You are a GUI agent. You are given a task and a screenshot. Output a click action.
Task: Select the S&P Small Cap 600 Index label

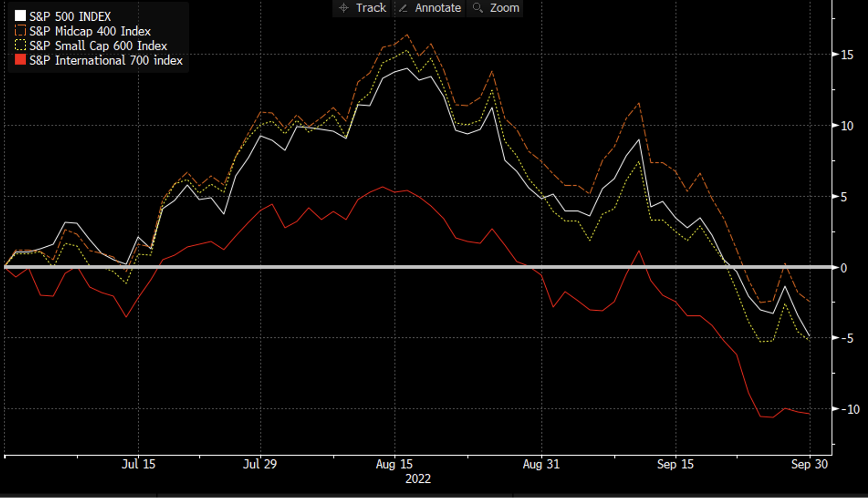pos(98,45)
